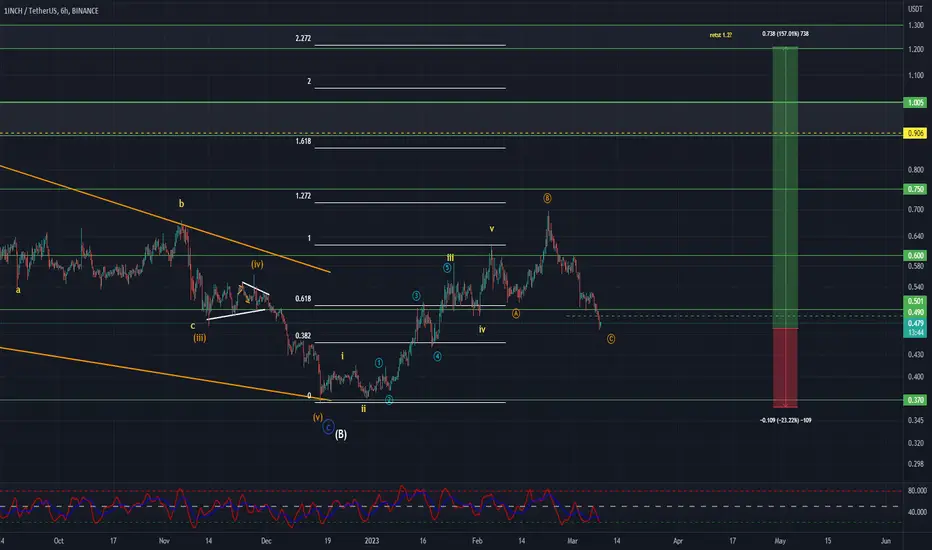Screen dimensions: 932x550
Task: Select the green 0.750 price level tag
Action: (x=915, y=189)
